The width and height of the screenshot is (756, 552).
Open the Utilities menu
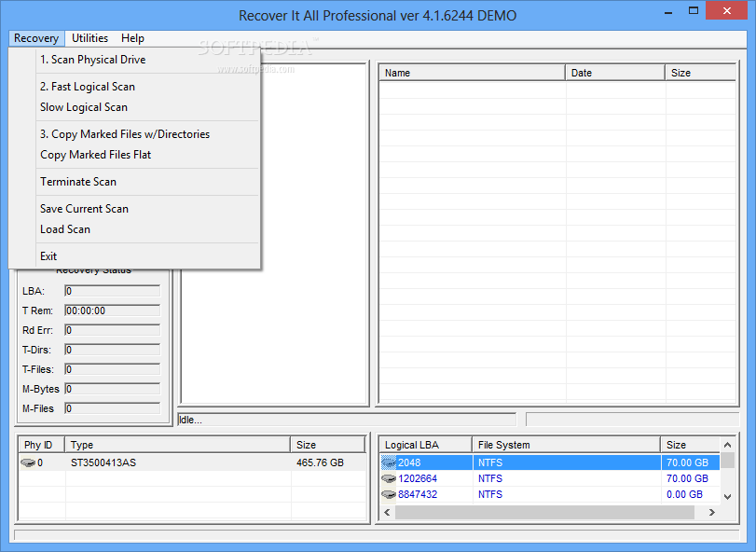pos(89,38)
